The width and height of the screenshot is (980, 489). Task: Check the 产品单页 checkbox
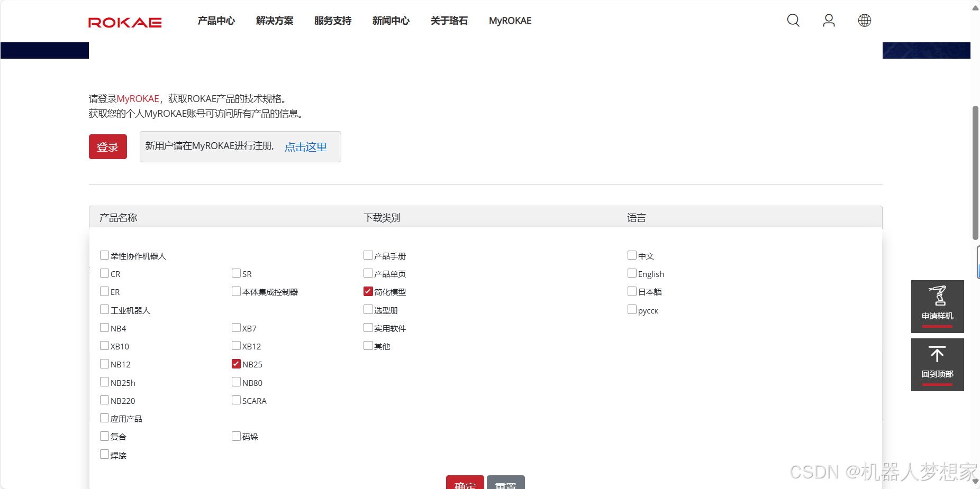[x=368, y=273]
